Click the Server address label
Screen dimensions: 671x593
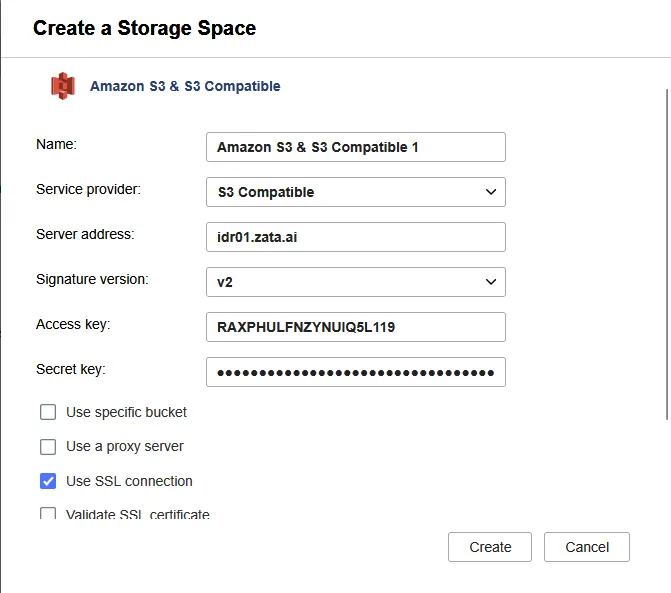pyautogui.click(x=85, y=234)
